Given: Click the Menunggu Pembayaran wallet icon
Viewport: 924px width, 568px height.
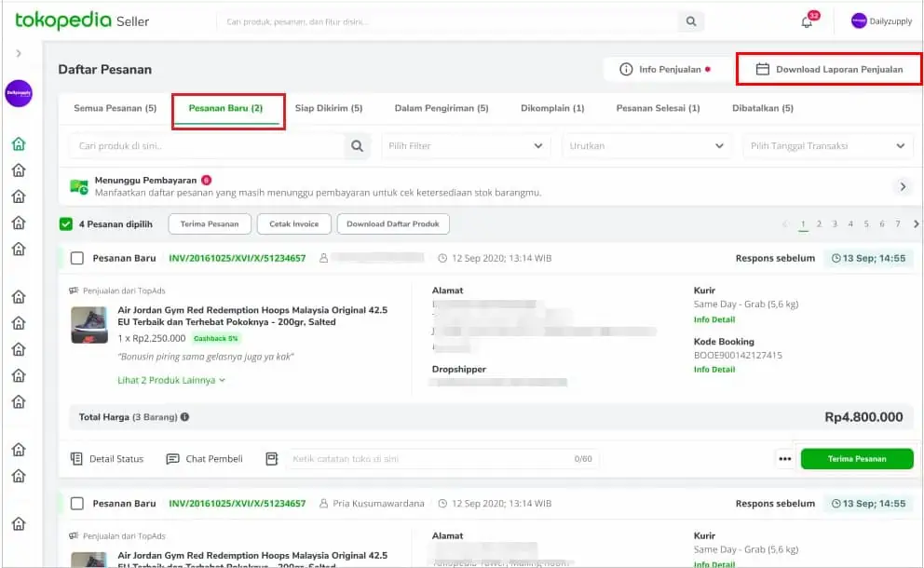Looking at the screenshot, I should pyautogui.click(x=79, y=187).
